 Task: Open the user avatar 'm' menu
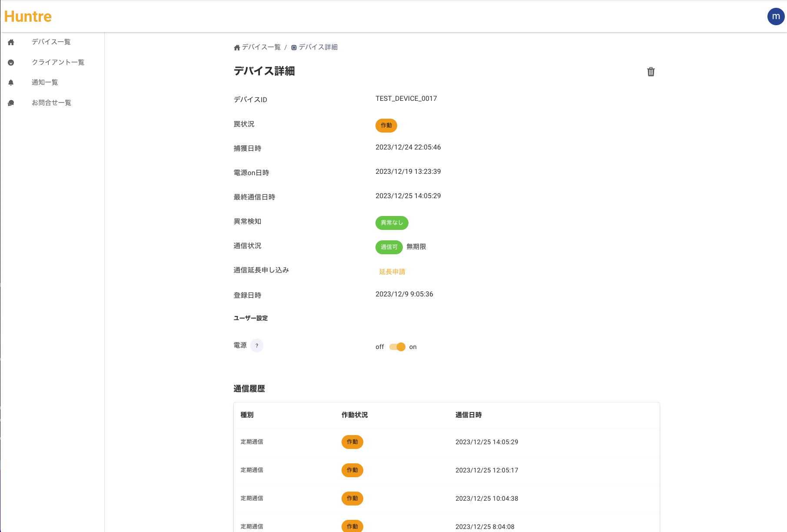[x=776, y=17]
